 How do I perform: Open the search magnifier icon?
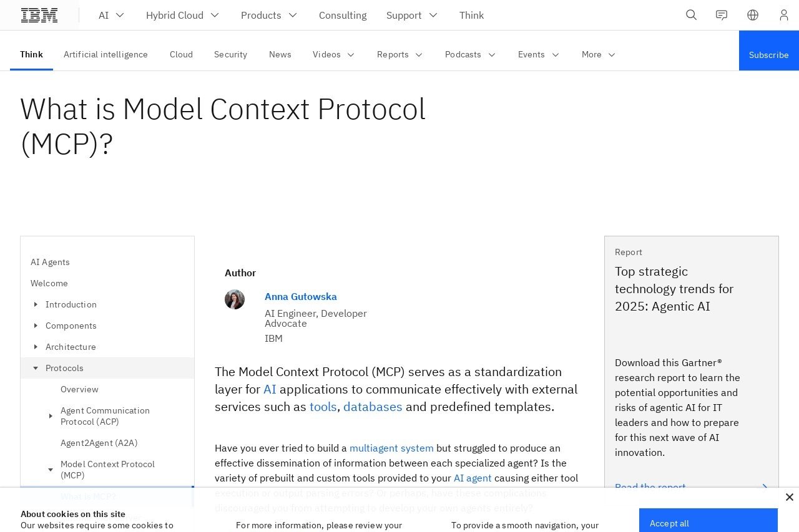(691, 15)
